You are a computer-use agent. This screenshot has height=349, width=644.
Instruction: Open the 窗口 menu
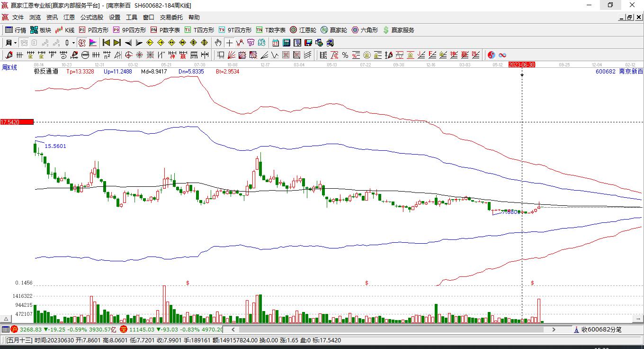[x=149, y=18]
